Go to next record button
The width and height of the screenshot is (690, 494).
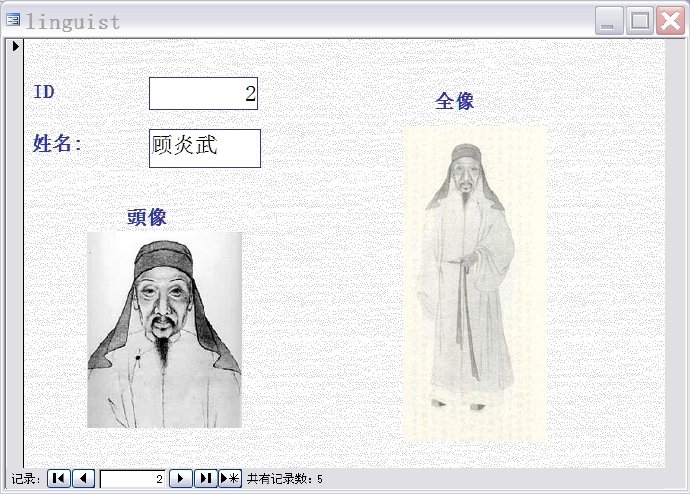(x=180, y=478)
